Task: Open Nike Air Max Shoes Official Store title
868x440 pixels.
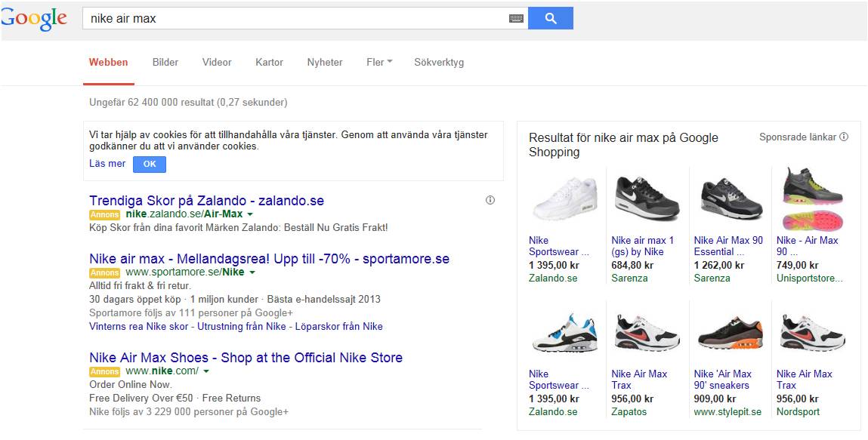Action: pyautogui.click(x=246, y=358)
